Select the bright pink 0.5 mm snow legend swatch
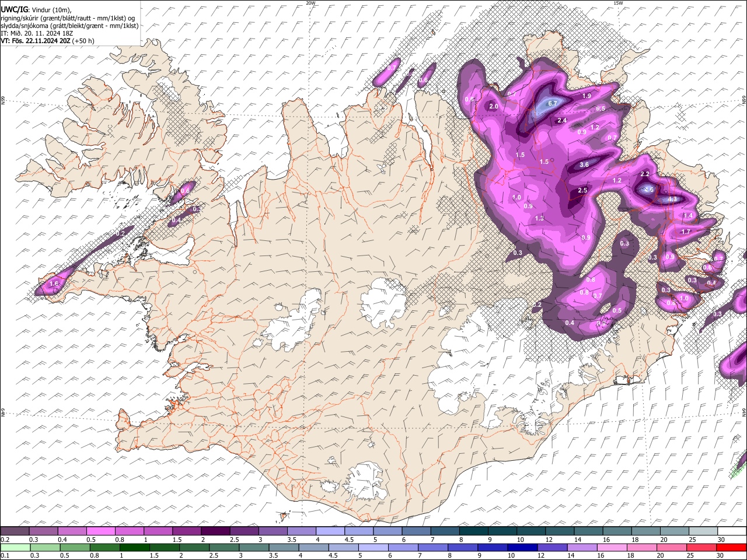747x560 pixels. 101,531
